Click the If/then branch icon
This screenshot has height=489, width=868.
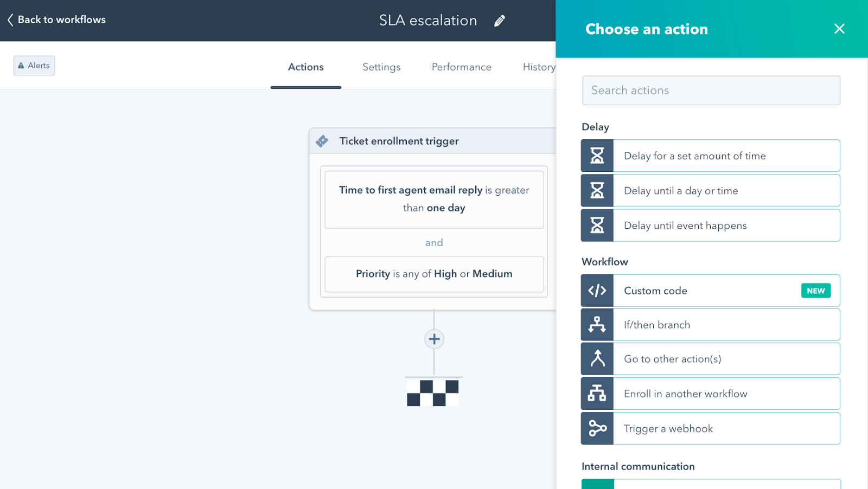coord(597,325)
